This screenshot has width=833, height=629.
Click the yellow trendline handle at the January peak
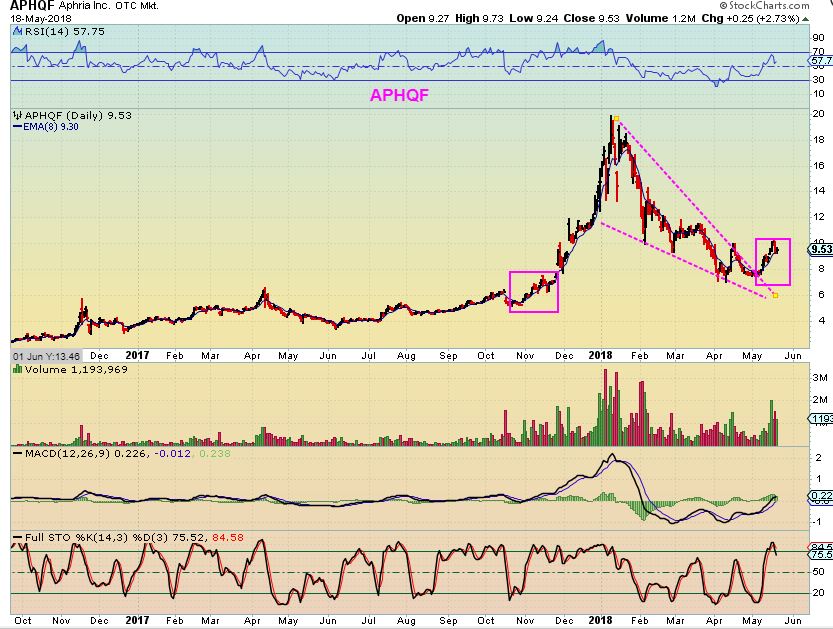616,118
